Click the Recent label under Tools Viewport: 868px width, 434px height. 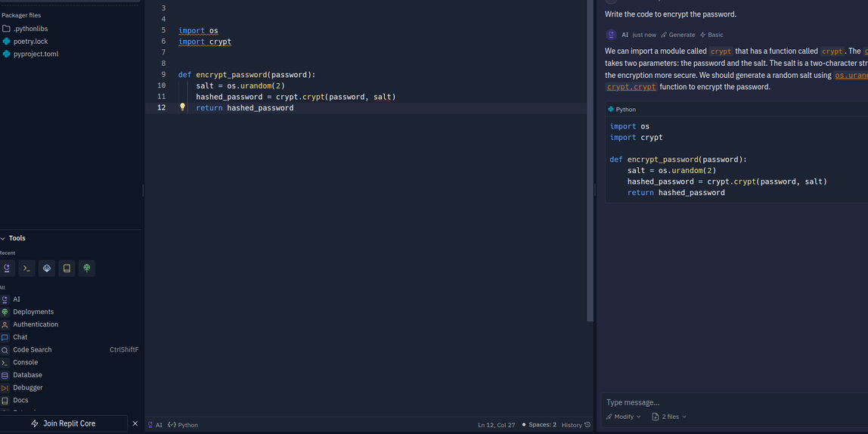click(8, 253)
